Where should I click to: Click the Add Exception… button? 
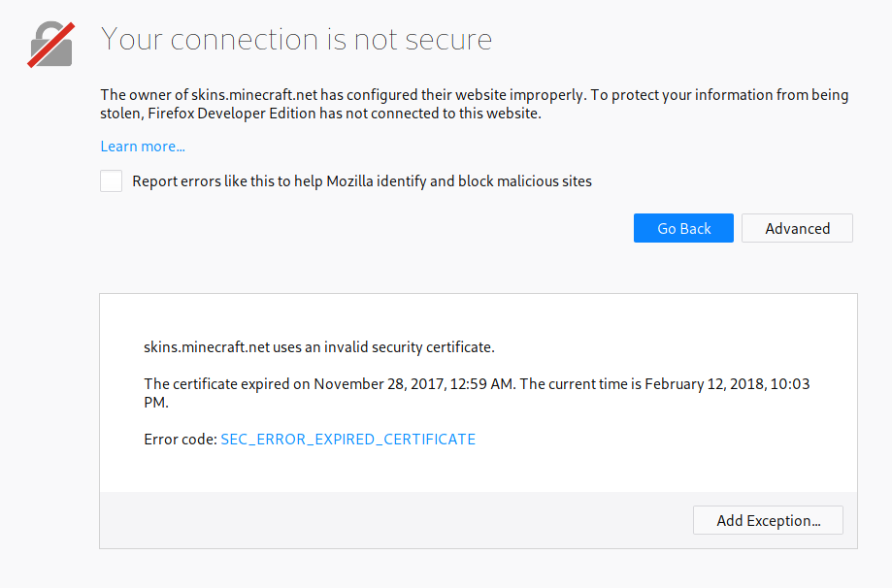[x=768, y=521]
